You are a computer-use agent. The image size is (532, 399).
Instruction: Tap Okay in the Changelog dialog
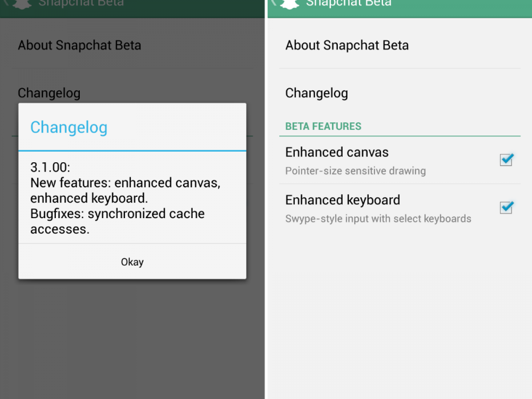click(132, 262)
